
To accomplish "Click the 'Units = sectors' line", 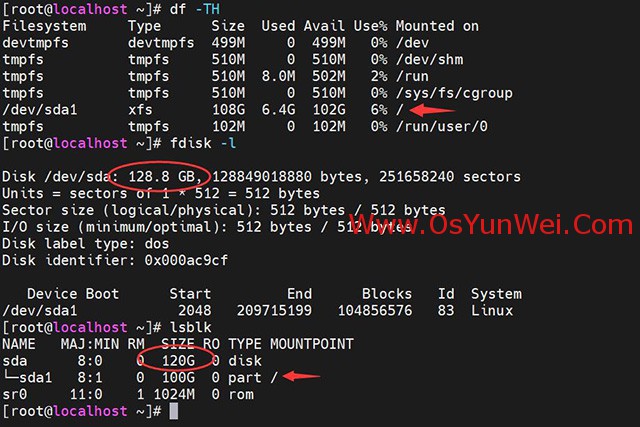I will (x=161, y=193).
